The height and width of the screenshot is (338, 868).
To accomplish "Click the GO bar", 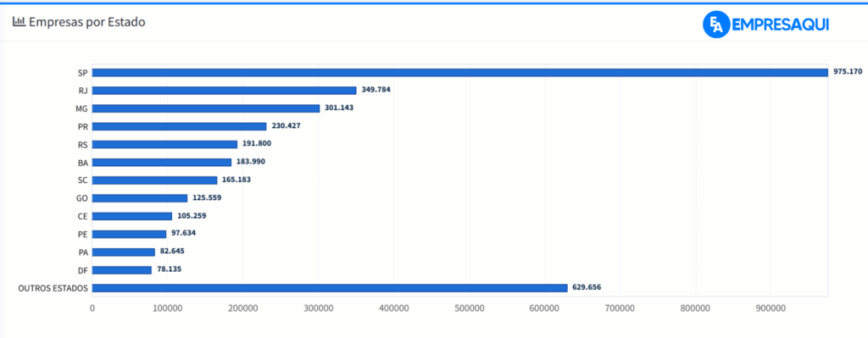I will pyautogui.click(x=140, y=198).
